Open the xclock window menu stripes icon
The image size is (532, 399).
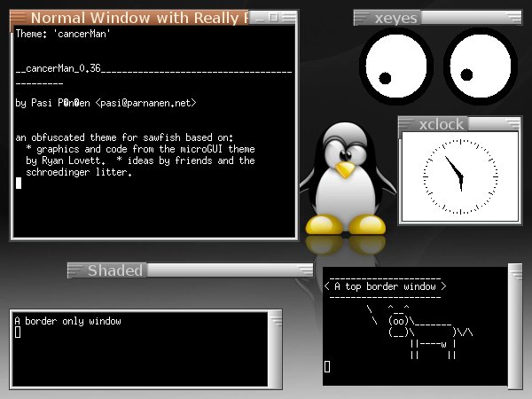tap(406, 123)
